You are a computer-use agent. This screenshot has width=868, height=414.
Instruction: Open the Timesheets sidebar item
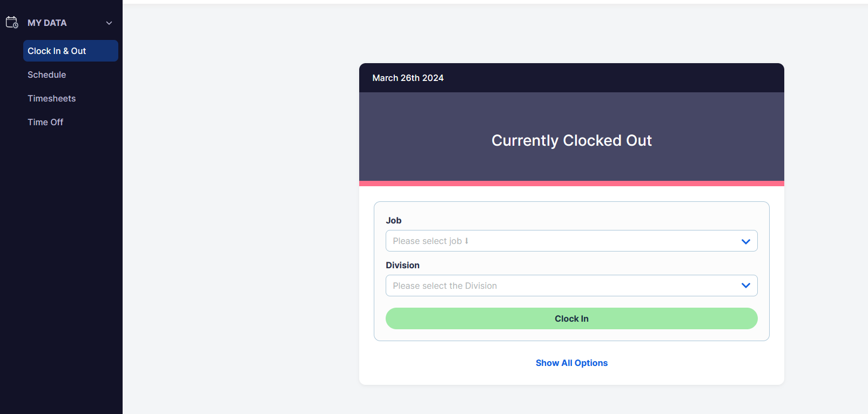point(52,98)
